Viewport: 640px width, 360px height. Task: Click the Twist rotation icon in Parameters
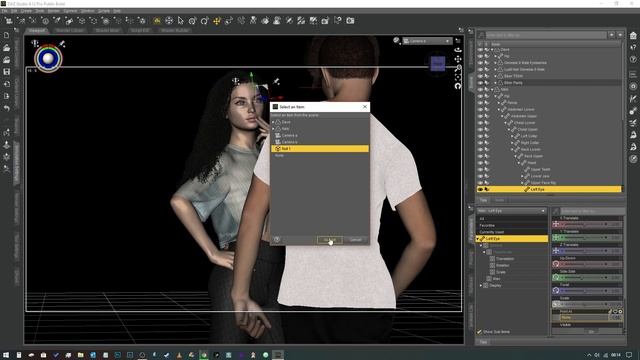(x=556, y=291)
